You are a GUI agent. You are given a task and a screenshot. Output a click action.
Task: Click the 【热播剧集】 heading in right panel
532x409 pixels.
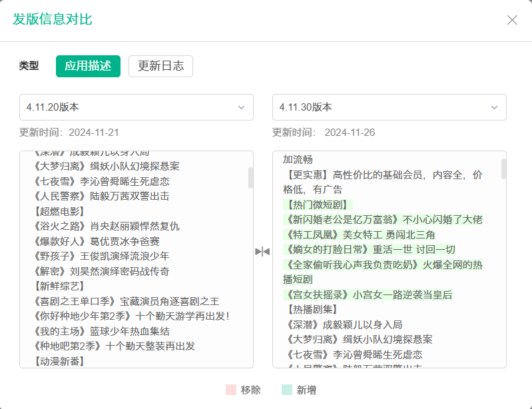[x=312, y=309]
